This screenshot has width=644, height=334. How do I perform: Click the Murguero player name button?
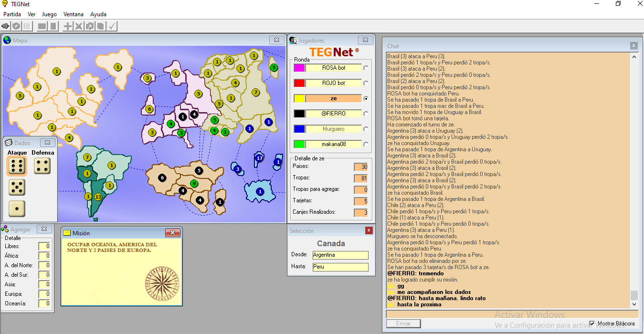coord(333,129)
